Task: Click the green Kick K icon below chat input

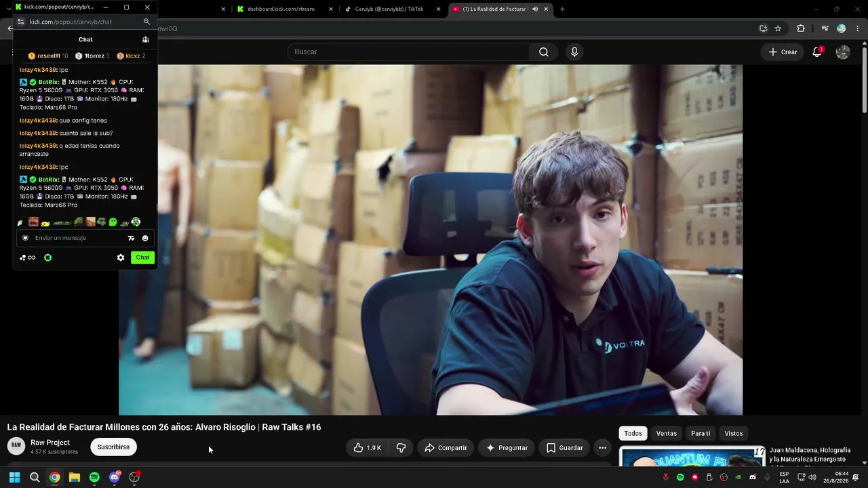Action: 48,258
